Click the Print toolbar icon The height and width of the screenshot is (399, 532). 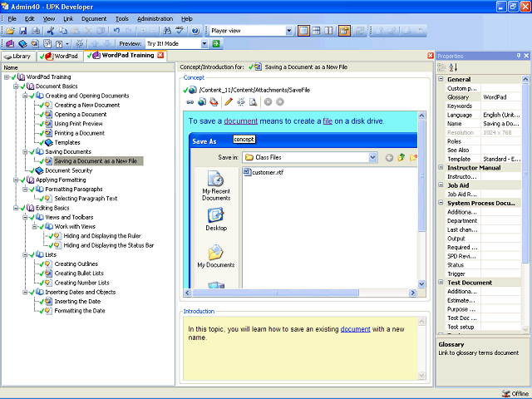[35, 31]
